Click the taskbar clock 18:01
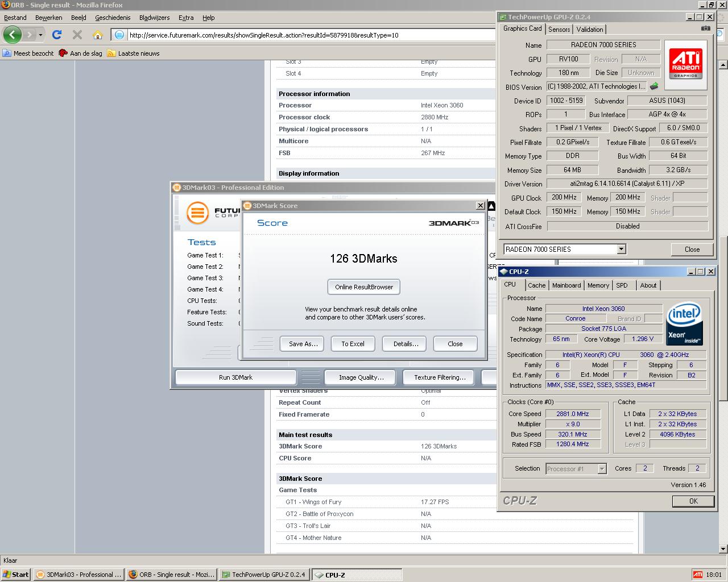 (713, 575)
